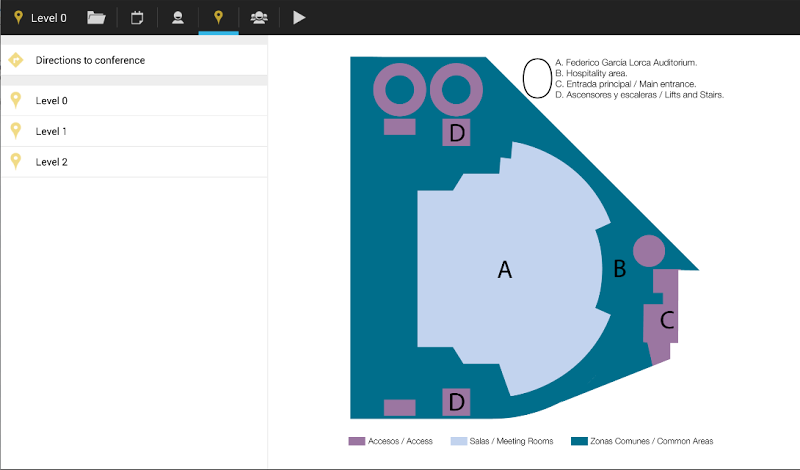Click the pin icon beside Level 2

(x=16, y=161)
